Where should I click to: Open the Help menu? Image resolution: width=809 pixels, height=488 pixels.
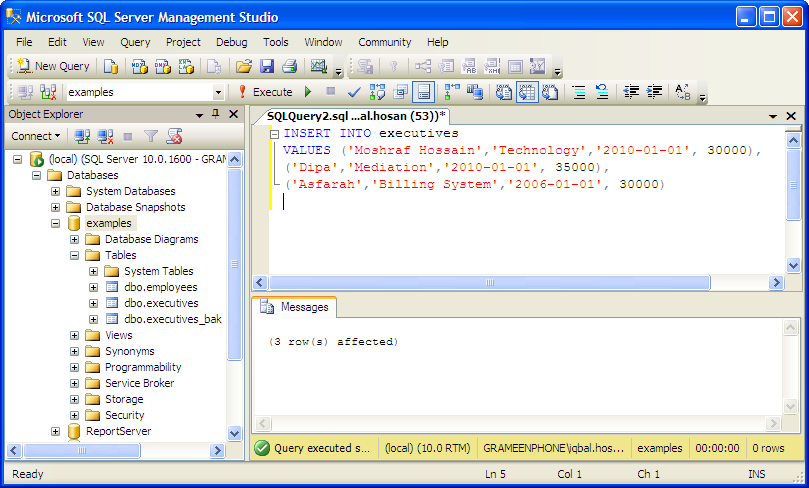tap(438, 42)
